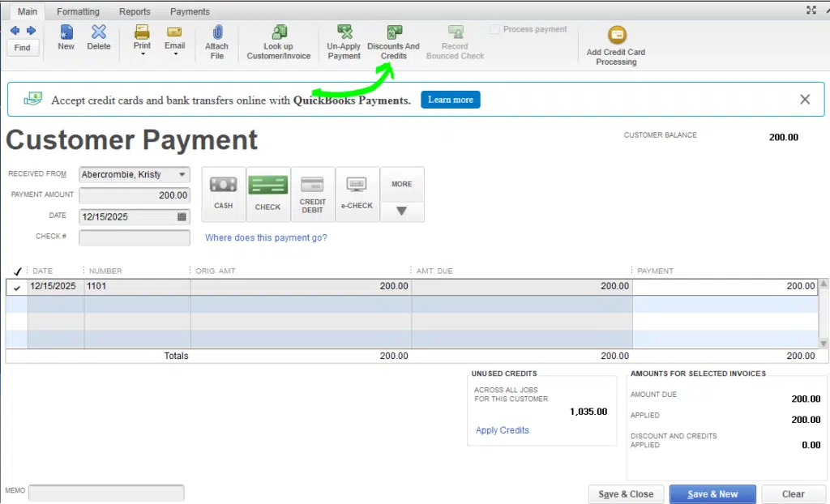Click MORE payment methods
Screen dimensions: 830x504
[x=402, y=184]
